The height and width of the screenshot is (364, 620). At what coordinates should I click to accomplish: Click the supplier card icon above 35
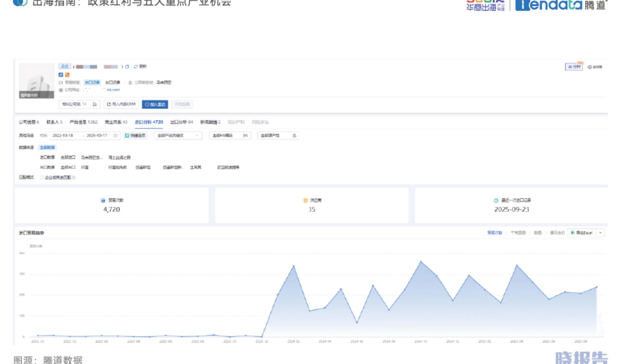305,200
